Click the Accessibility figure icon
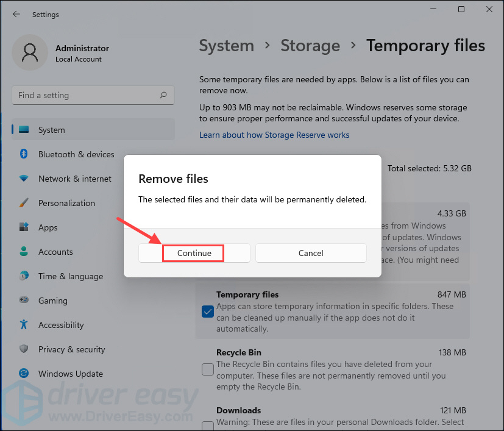The image size is (504, 431). pyautogui.click(x=24, y=324)
